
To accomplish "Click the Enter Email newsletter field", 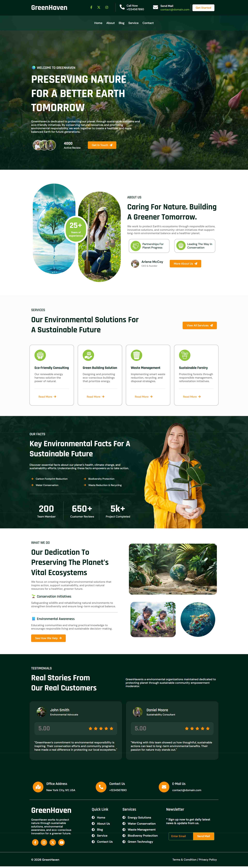I will coord(181,836).
